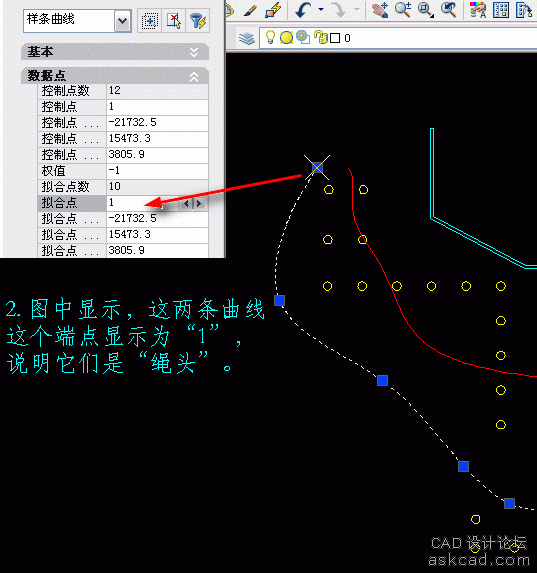Choose the Zoom window tool
This screenshot has height=573, width=537.
click(x=426, y=10)
